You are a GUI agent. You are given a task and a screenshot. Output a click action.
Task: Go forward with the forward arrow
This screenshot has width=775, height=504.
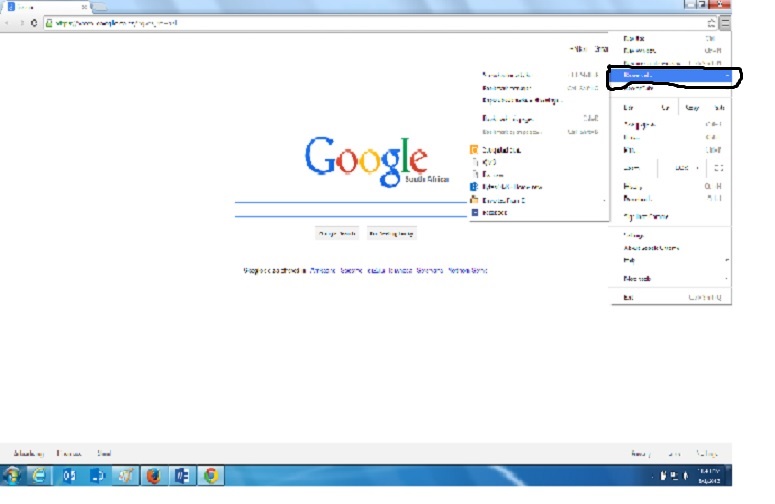pos(21,23)
